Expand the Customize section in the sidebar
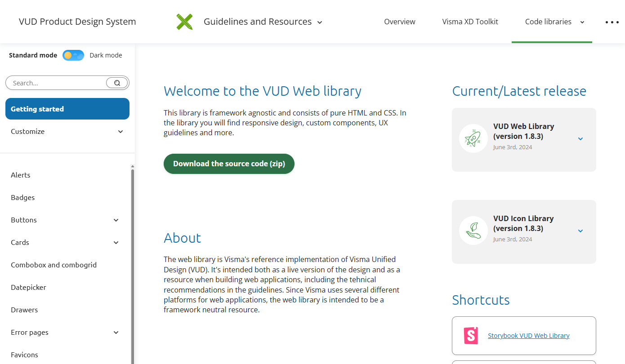Screen dimensions: 625x364 [120, 131]
